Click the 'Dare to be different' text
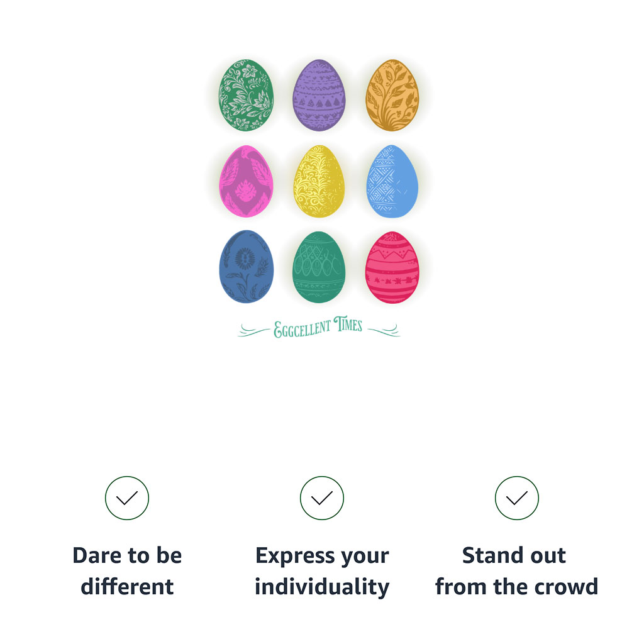Screen dimensions: 644x644 pyautogui.click(x=127, y=570)
